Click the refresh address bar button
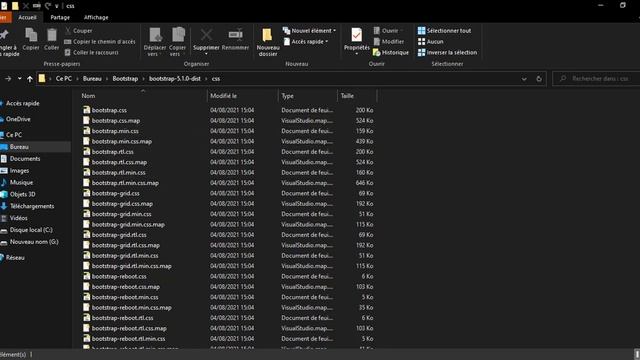This screenshot has height=360, width=640. (x=539, y=79)
